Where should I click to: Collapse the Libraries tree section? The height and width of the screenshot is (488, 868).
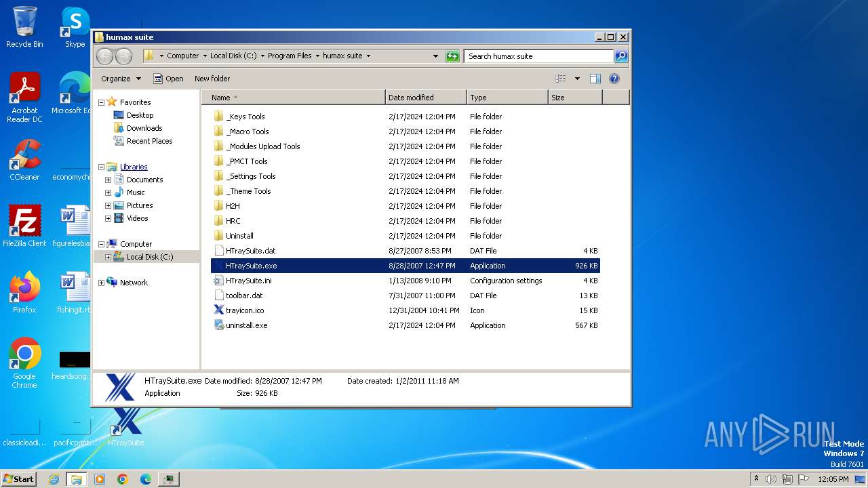(101, 167)
